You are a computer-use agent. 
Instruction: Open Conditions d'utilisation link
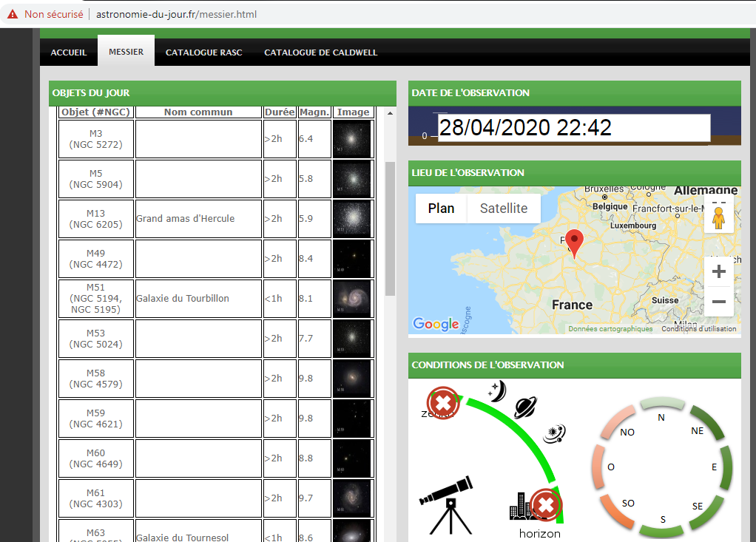pos(698,328)
